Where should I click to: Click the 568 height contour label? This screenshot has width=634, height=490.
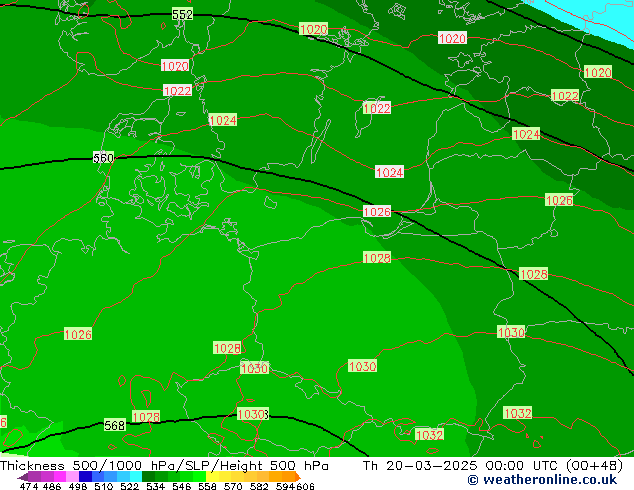coord(115,425)
